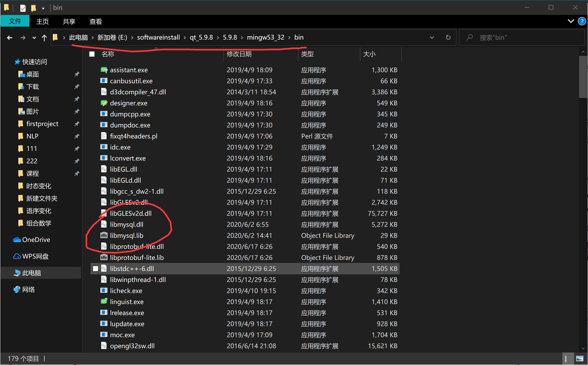
Task: Expand the ribbon with chevron
Action: point(571,21)
